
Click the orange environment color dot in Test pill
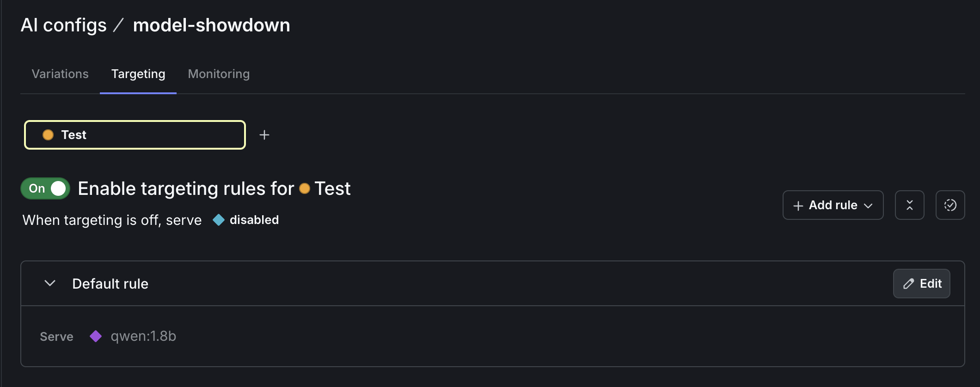(49, 134)
